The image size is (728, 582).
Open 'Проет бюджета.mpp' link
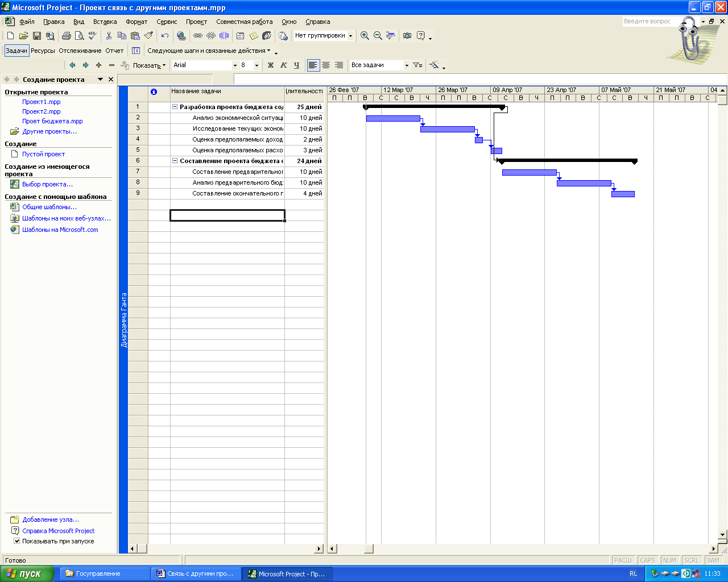click(x=52, y=121)
